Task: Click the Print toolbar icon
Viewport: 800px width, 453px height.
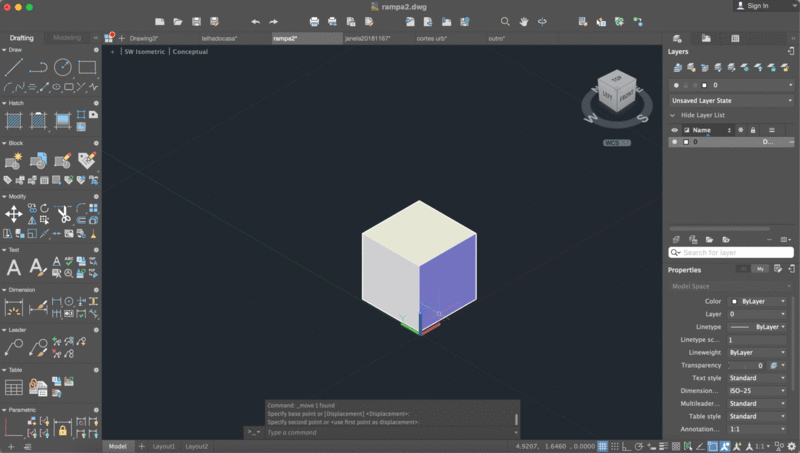Action: click(314, 21)
